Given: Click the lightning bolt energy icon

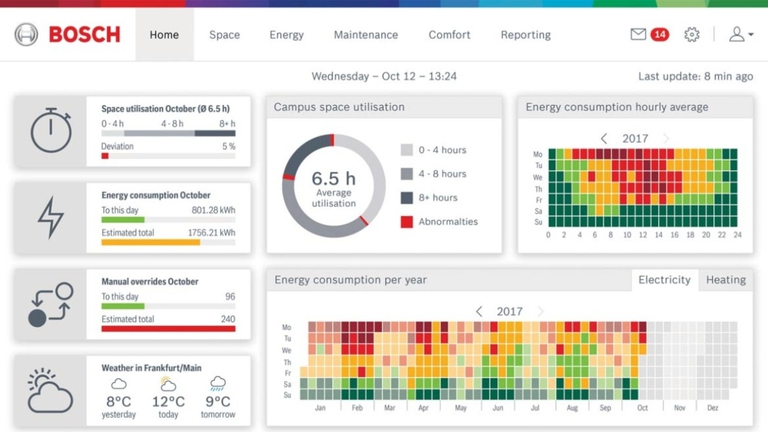Looking at the screenshot, I should click(50, 216).
